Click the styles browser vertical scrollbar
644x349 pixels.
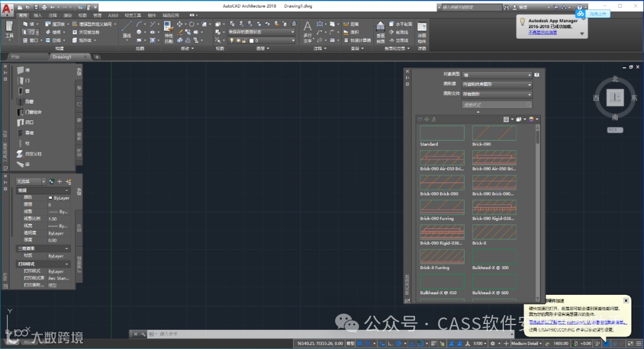[538, 213]
